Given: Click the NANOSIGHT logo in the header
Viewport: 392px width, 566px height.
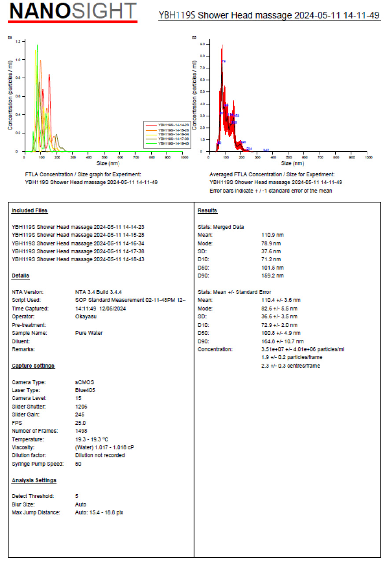Looking at the screenshot, I should [x=73, y=12].
